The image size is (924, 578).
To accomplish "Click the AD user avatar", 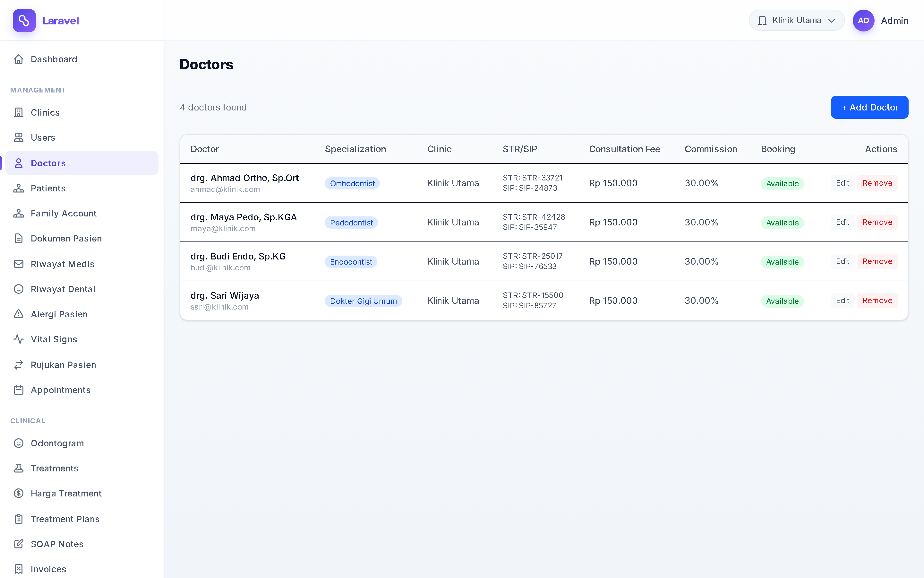I will pos(864,21).
